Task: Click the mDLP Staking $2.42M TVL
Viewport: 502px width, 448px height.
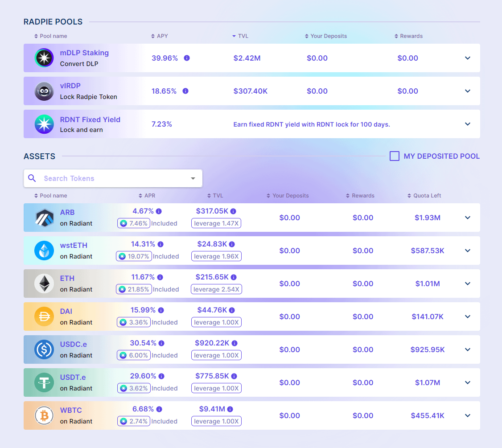Action: tap(247, 58)
